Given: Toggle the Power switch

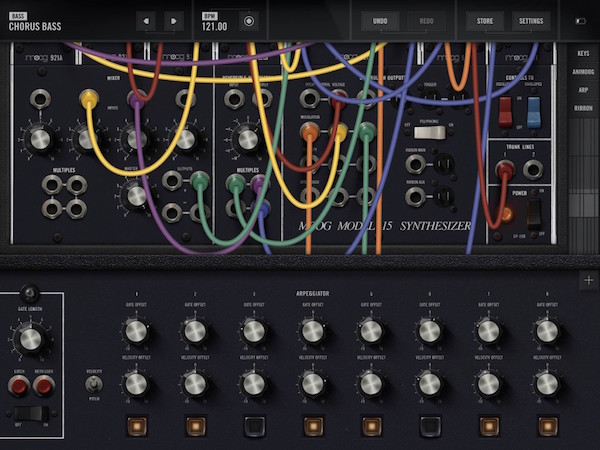Looking at the screenshot, I should (x=534, y=212).
